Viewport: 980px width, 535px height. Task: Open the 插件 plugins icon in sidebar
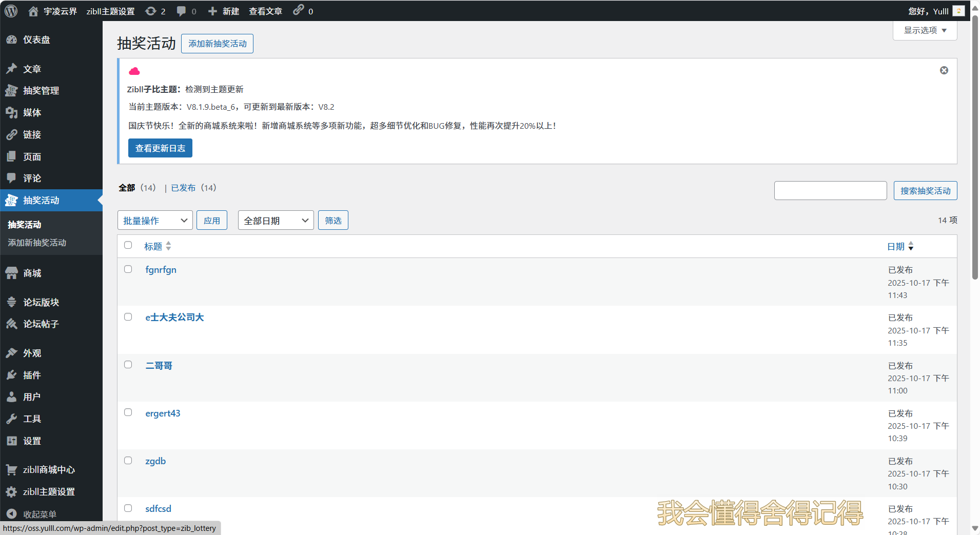11,375
